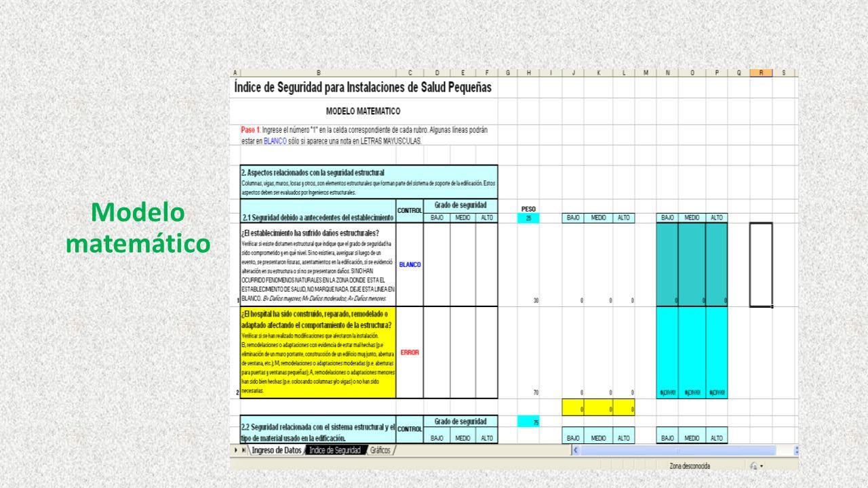Select the PESO cell showing 25
Screen dimensions: 868x488
(x=528, y=218)
